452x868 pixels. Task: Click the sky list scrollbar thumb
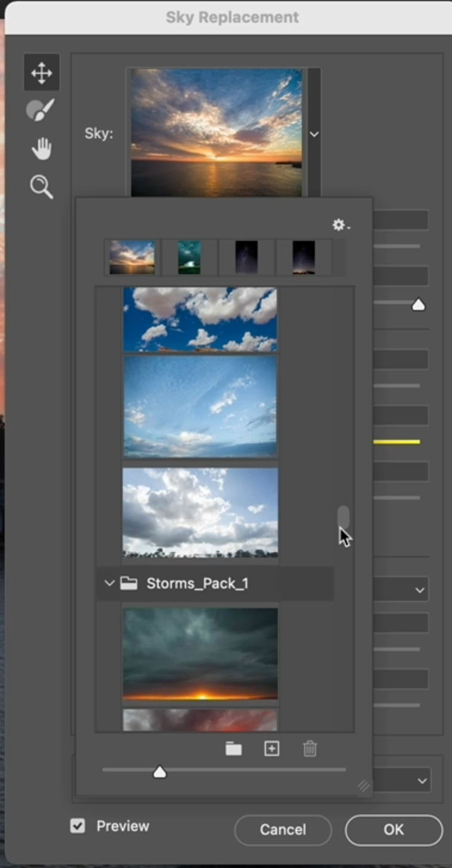(343, 517)
